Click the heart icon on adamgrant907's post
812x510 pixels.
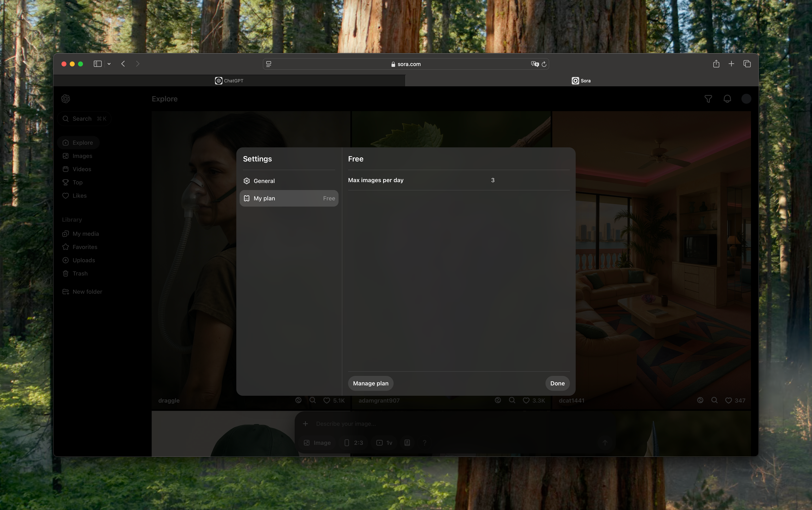tap(526, 400)
